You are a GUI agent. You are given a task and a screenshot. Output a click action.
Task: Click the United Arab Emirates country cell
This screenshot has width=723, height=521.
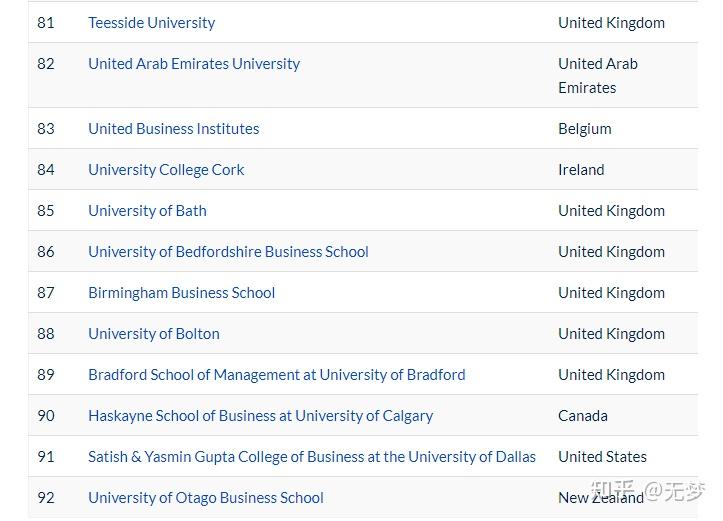coord(598,76)
